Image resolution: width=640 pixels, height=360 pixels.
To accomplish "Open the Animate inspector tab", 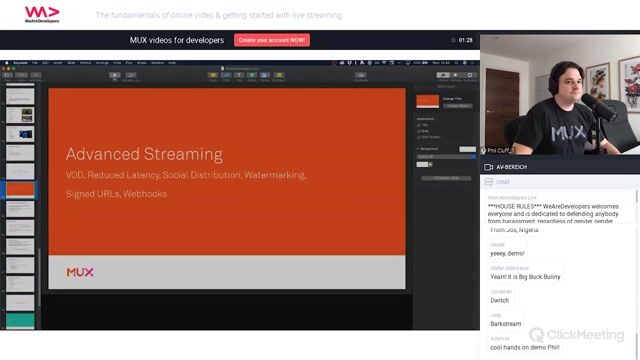I will [x=456, y=76].
